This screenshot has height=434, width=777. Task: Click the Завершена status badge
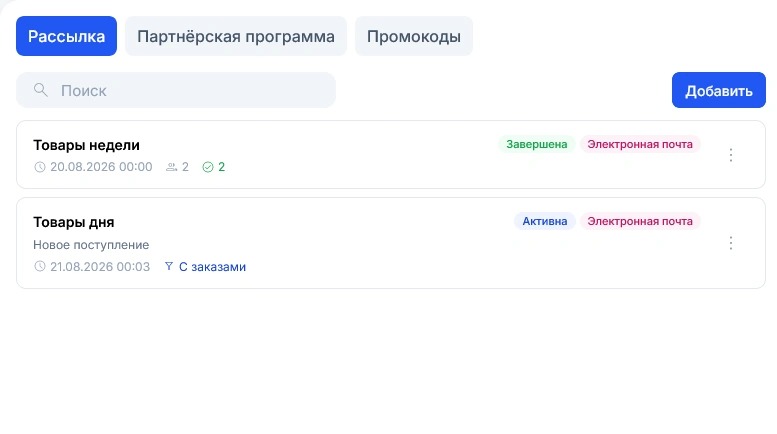(536, 144)
